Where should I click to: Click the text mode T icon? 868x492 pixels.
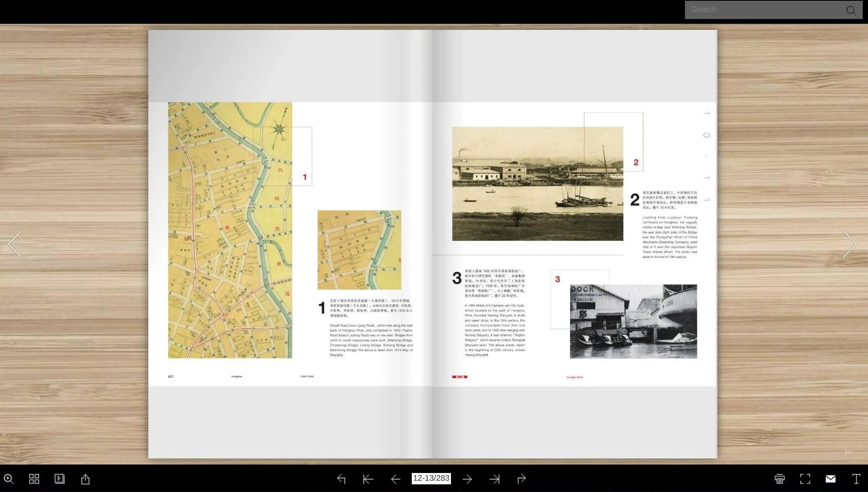(856, 479)
